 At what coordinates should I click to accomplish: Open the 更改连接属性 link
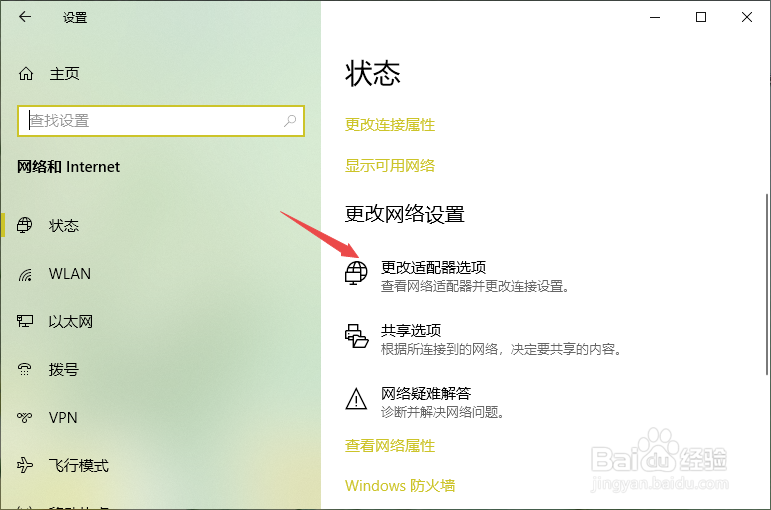click(390, 125)
